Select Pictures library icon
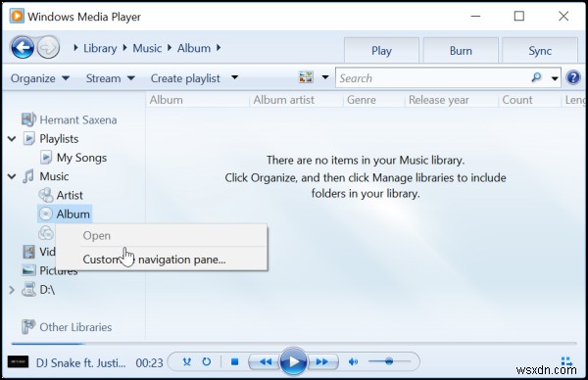This screenshot has width=588, height=380. point(28,270)
